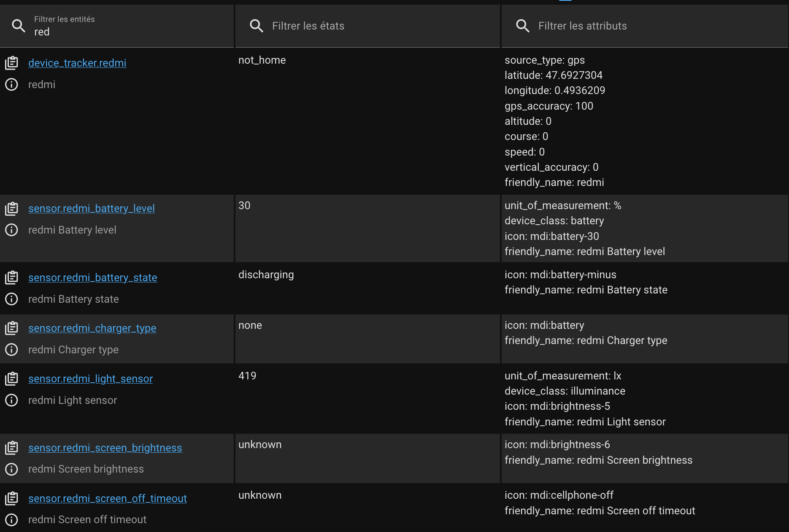
Task: Show info for redmi Battery state
Action: [11, 299]
